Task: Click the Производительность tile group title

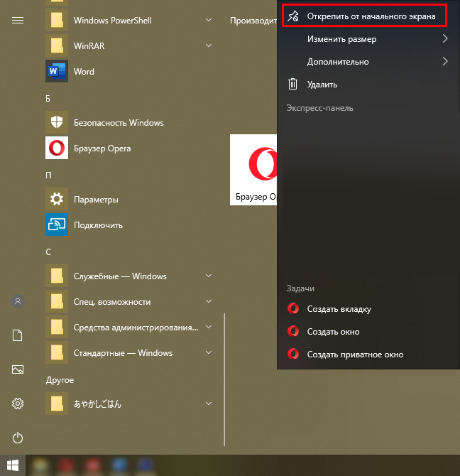Action: (x=253, y=21)
